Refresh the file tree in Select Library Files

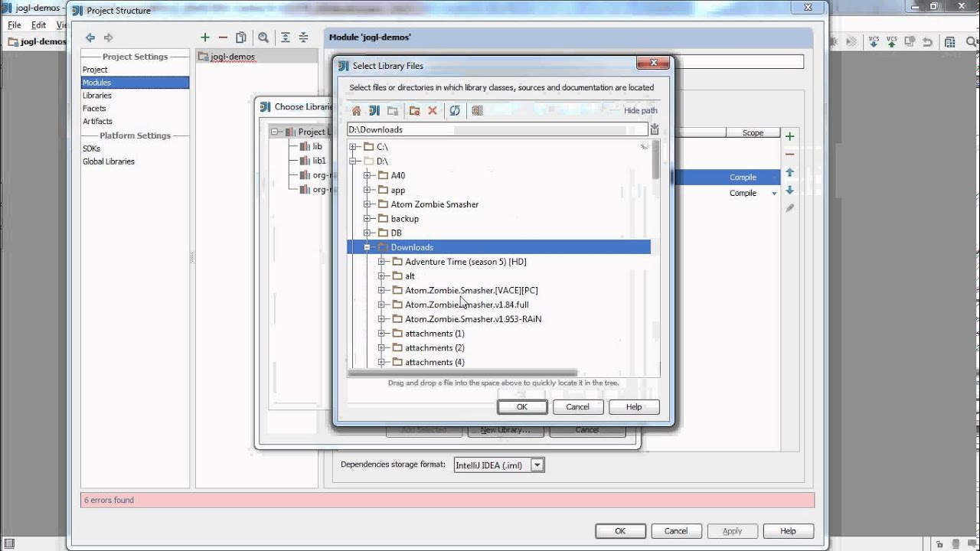pyautogui.click(x=455, y=111)
